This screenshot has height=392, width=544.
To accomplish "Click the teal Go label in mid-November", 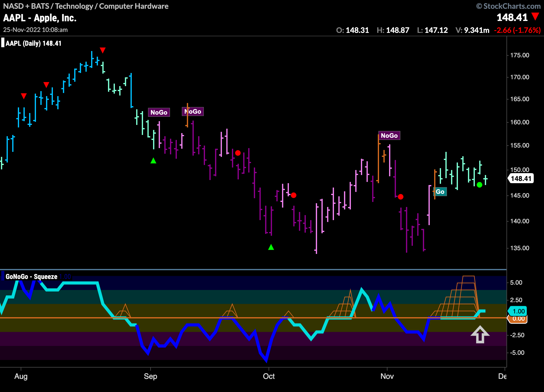I will coord(440,192).
